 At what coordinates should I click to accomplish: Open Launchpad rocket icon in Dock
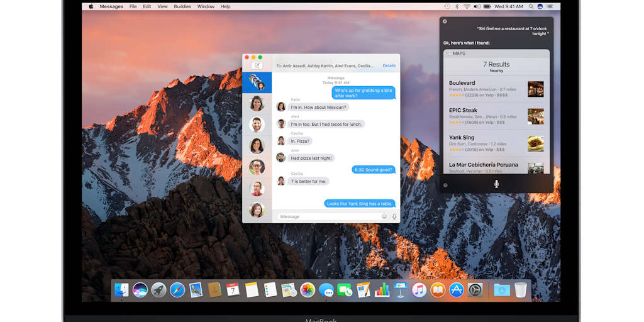pyautogui.click(x=158, y=290)
